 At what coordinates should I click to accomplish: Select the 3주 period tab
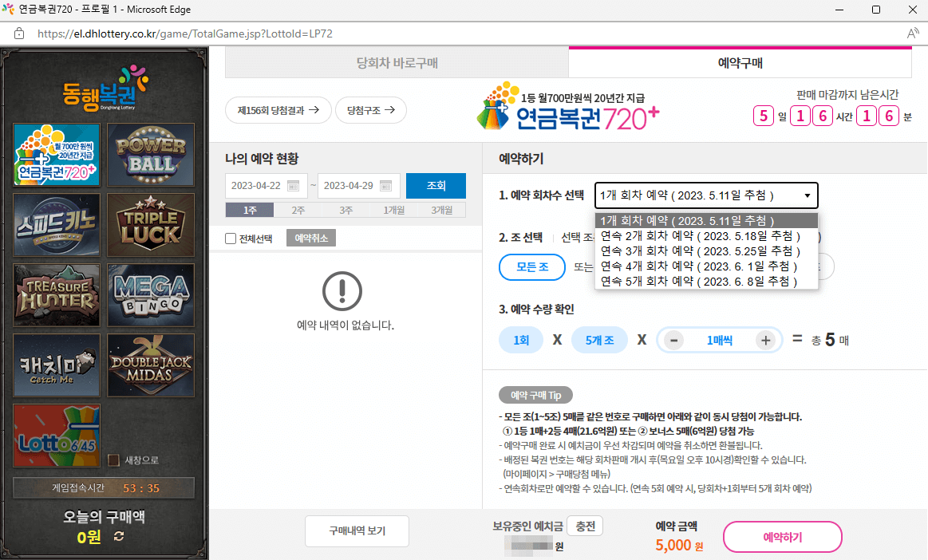(x=346, y=210)
